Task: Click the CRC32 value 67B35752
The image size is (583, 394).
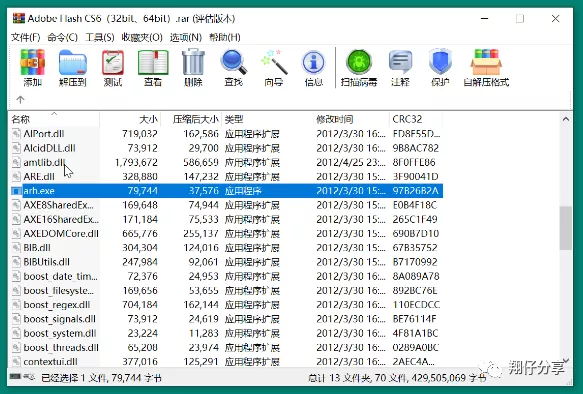Action: [415, 248]
